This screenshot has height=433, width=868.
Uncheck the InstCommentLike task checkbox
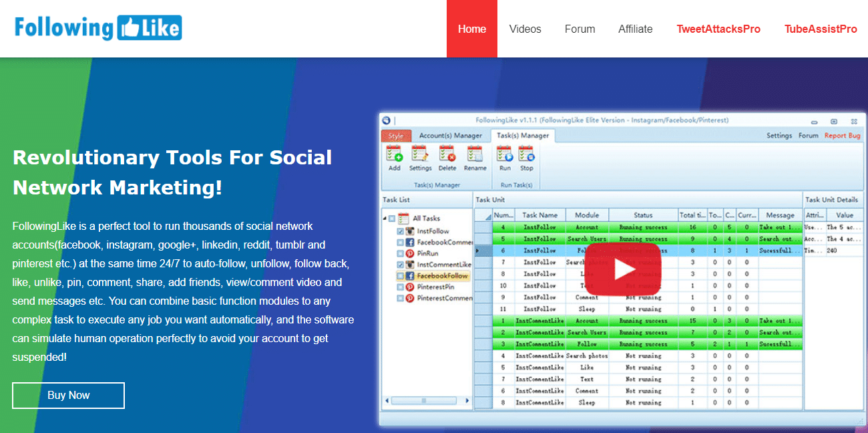click(400, 265)
